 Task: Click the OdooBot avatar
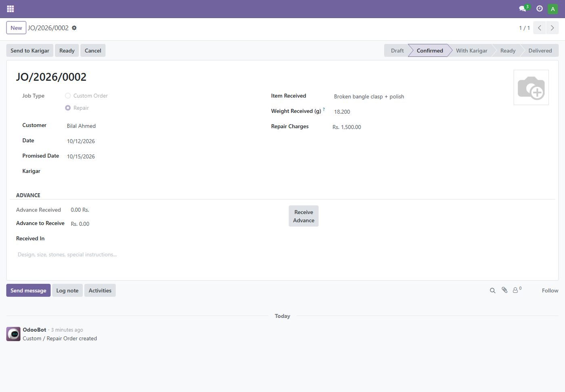(13, 334)
